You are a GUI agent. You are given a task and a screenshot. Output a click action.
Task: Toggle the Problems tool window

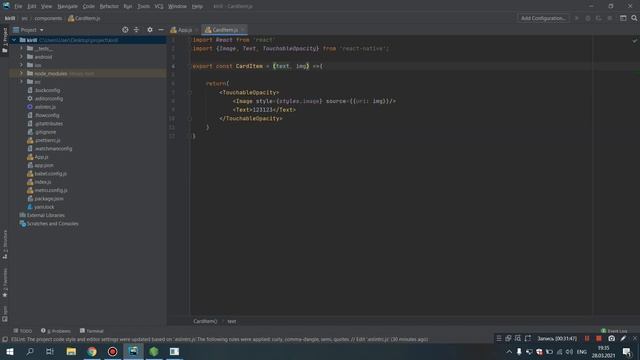(x=56, y=331)
